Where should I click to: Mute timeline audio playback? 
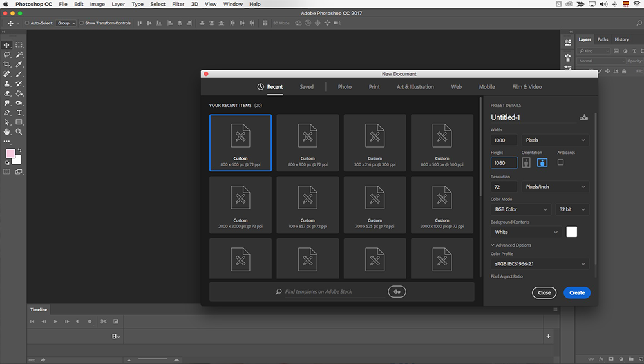[78, 321]
